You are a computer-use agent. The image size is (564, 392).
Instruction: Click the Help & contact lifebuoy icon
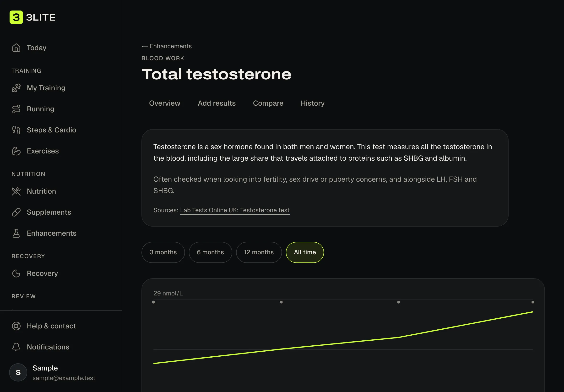tap(16, 326)
